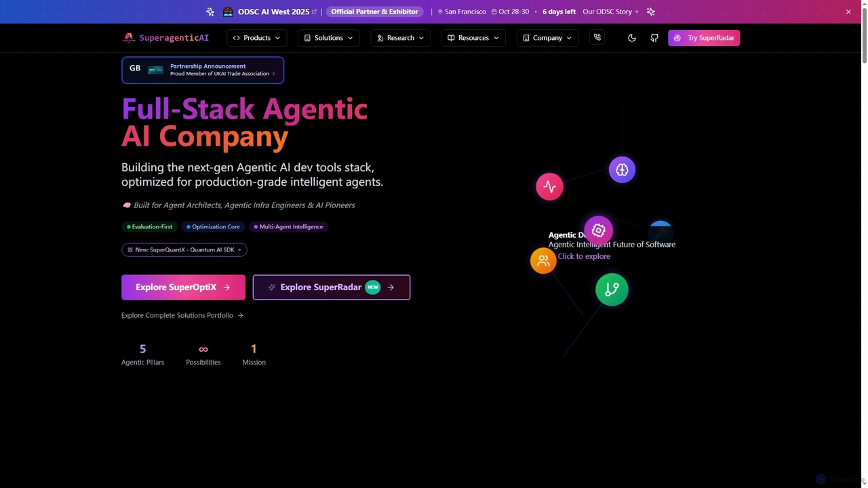Open Our ODSC Story link
868x488 pixels.
610,12
